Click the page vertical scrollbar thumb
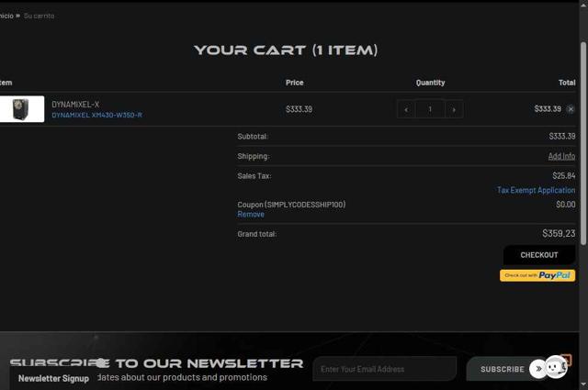The width and height of the screenshot is (588, 390). (x=583, y=144)
